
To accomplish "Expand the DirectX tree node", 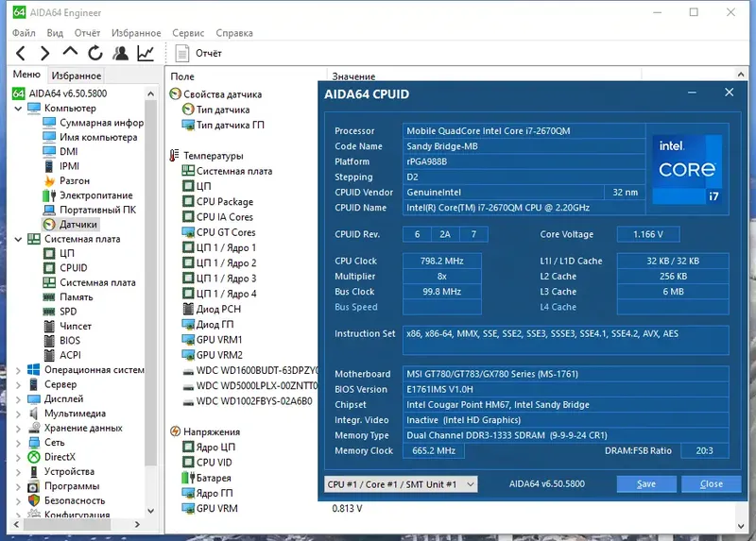I will [18, 457].
